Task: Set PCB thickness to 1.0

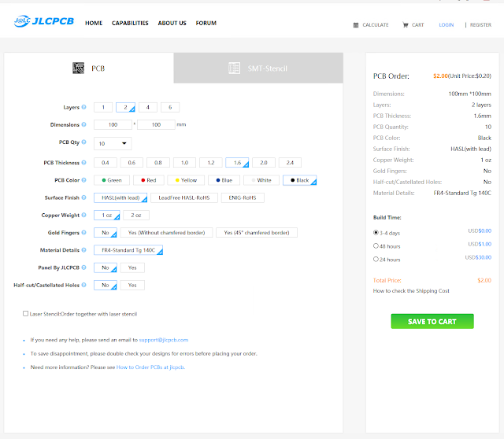Action: pyautogui.click(x=184, y=163)
